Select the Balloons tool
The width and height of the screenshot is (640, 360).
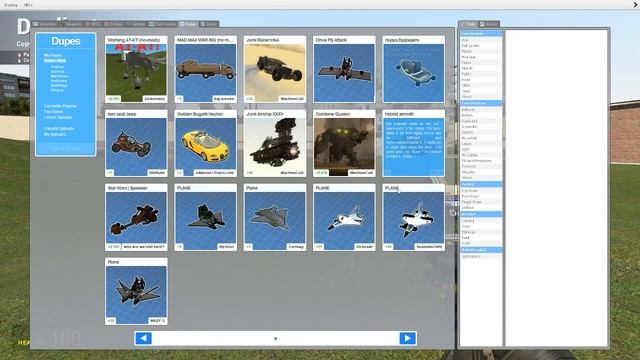coord(481,110)
